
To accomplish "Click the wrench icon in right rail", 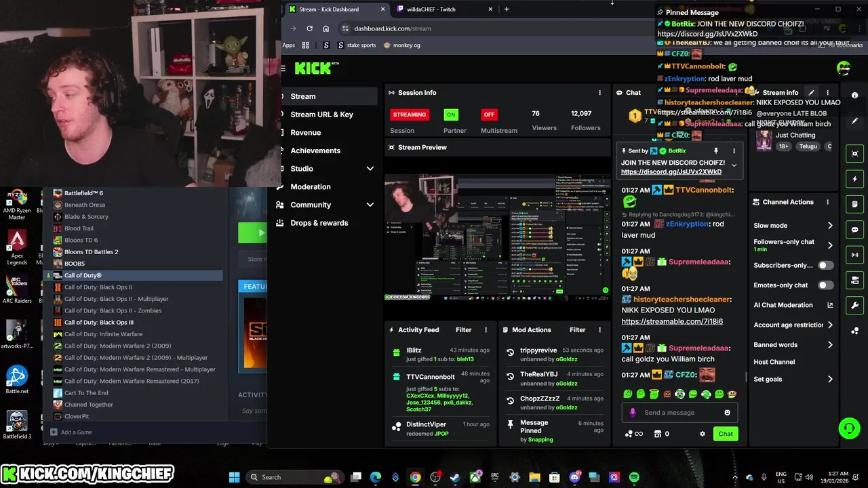I will coord(854,306).
